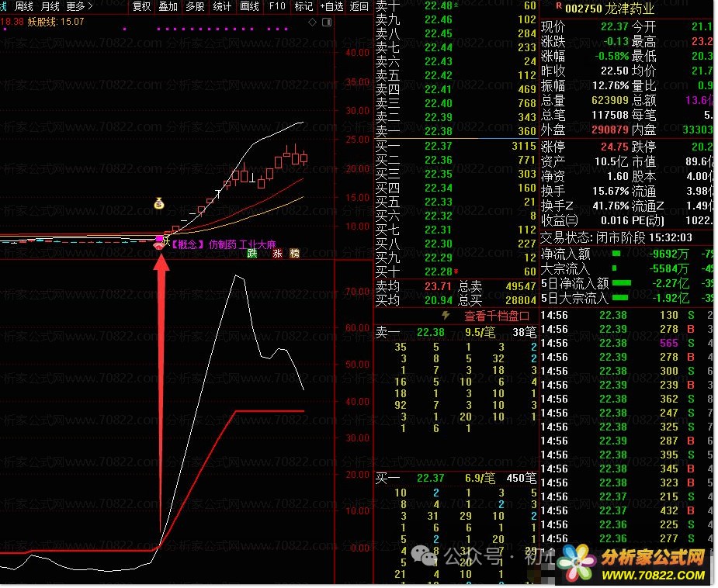Viewport: 718px width, 588px height.
Task: Click the 换手 value 15.67%
Action: pyautogui.click(x=610, y=191)
